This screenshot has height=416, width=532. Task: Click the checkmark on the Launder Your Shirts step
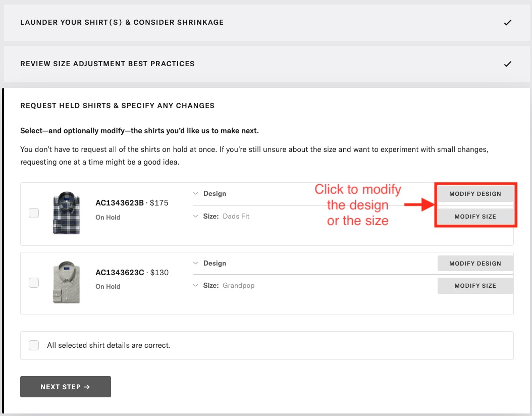coord(508,22)
